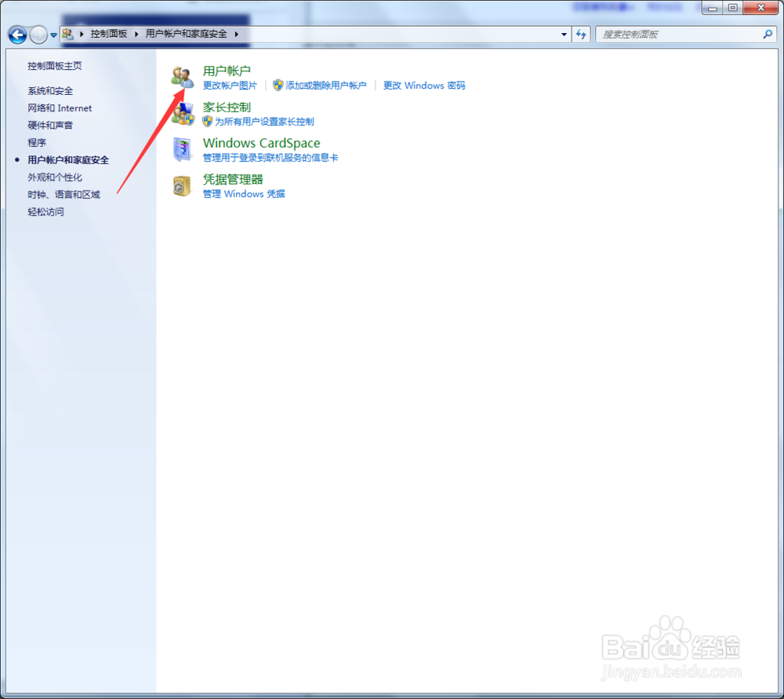Click the back navigation arrow
Image resolution: width=784 pixels, height=699 pixels.
tap(17, 35)
